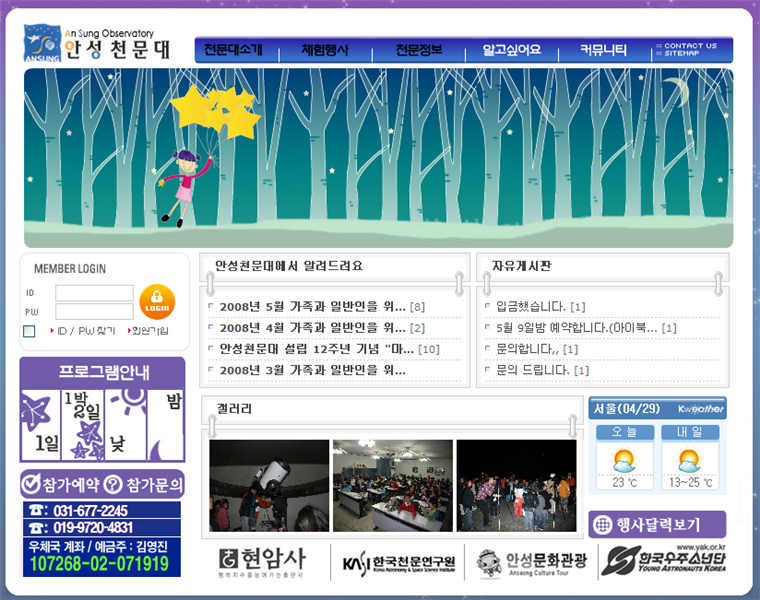
Task: Select the 1박2일 program icon
Action: [83, 425]
